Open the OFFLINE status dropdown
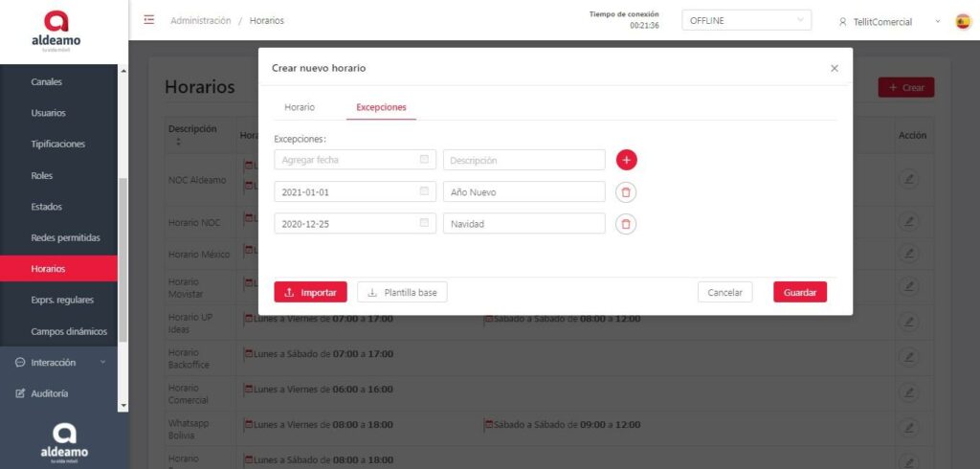The image size is (980, 469). [x=746, y=21]
